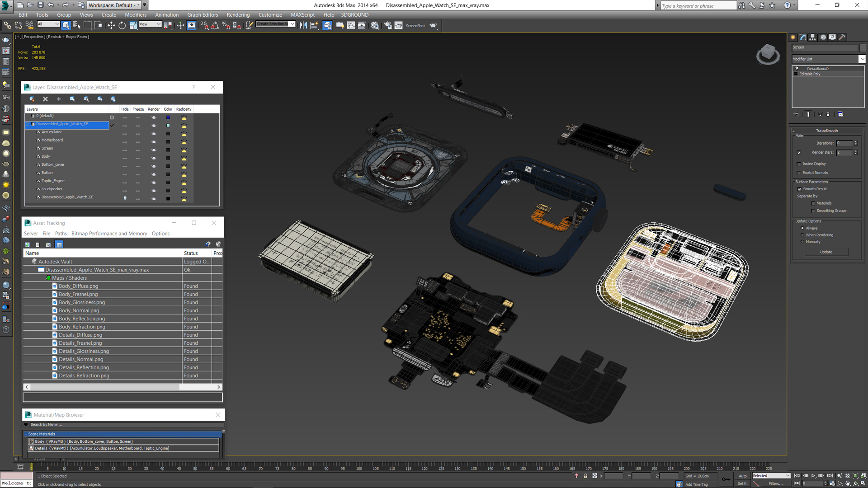Viewport: 868px width, 488px height.
Task: Check the Smoothing Groups checkbox
Action: (813, 211)
